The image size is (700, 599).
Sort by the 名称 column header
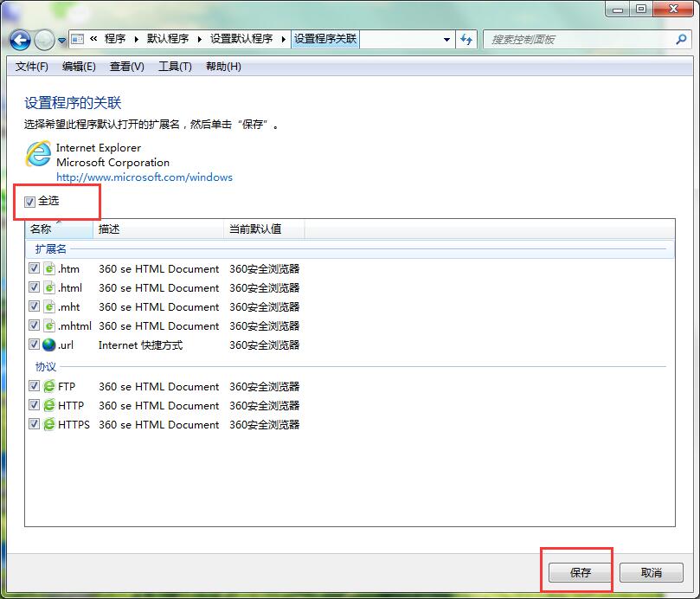60,229
